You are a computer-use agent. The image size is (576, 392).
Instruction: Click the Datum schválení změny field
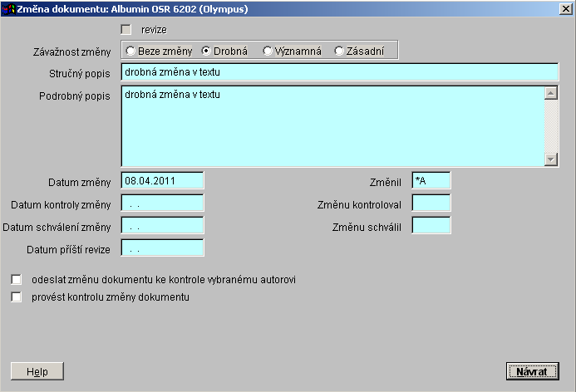tap(162, 226)
